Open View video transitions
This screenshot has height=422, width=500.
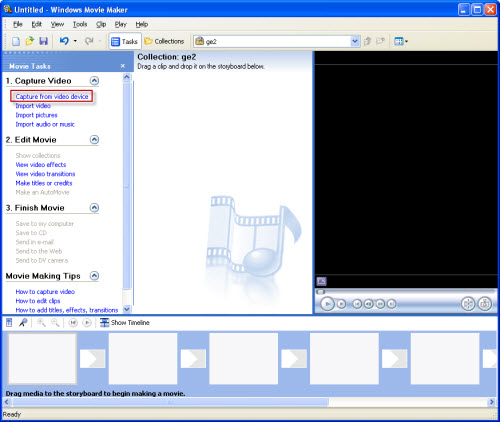tap(45, 174)
